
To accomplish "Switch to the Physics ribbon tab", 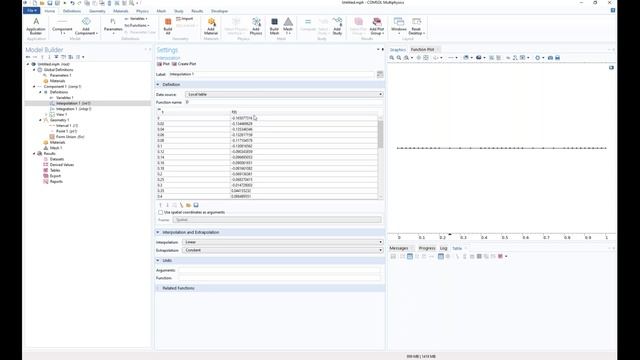I will click(142, 11).
